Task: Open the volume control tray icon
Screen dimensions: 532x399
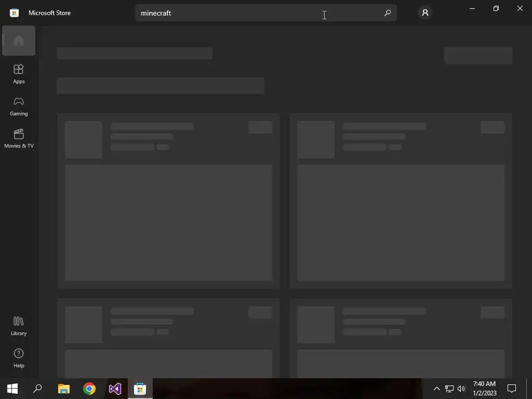Action: [x=461, y=389]
